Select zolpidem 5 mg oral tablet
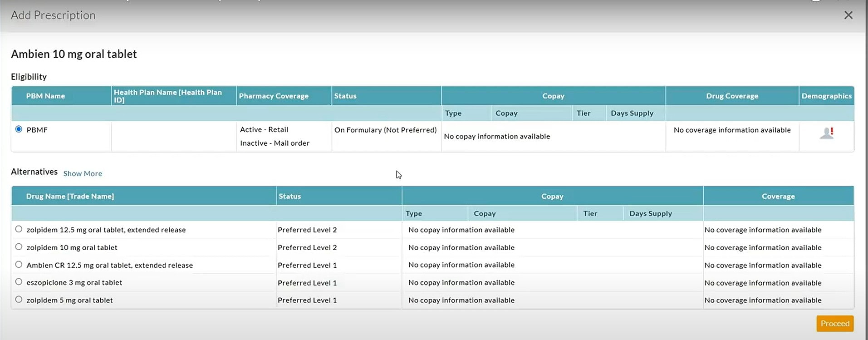The width and height of the screenshot is (868, 340). [x=19, y=300]
